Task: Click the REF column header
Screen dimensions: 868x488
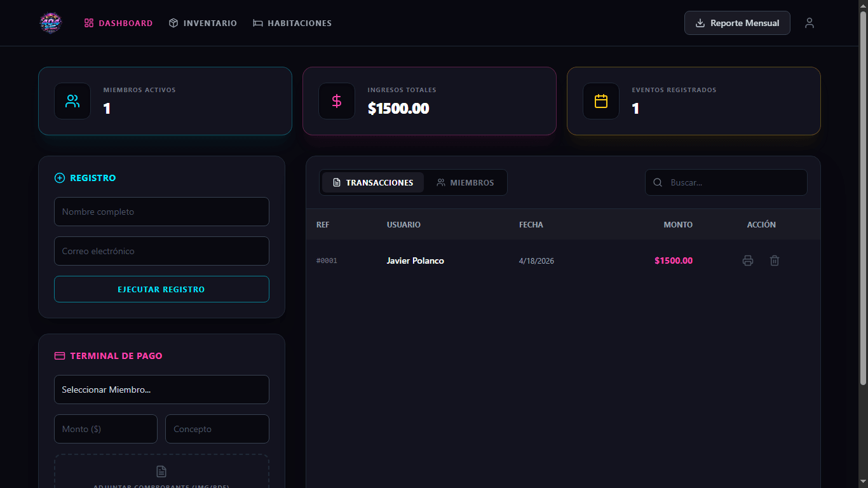Action: 323,224
